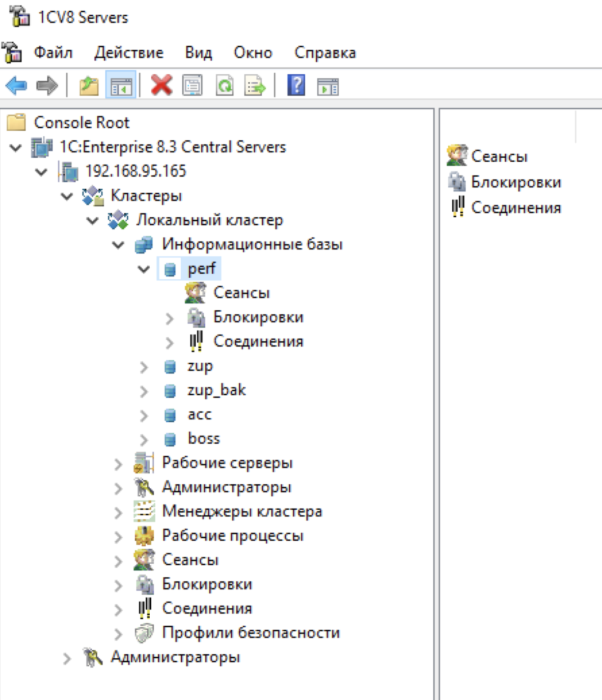Click the grey Forward arrow toolbar icon

pyautogui.click(x=47, y=85)
